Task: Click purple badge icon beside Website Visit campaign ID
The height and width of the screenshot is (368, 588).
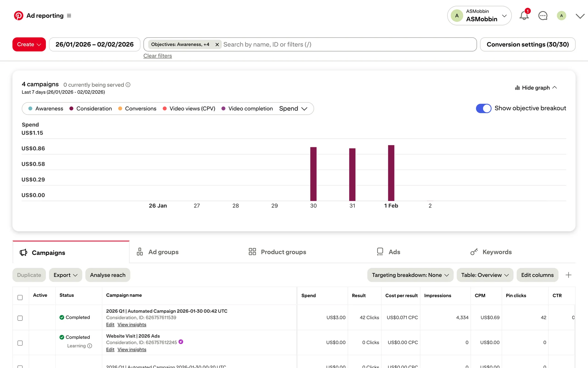Action: tap(181, 342)
